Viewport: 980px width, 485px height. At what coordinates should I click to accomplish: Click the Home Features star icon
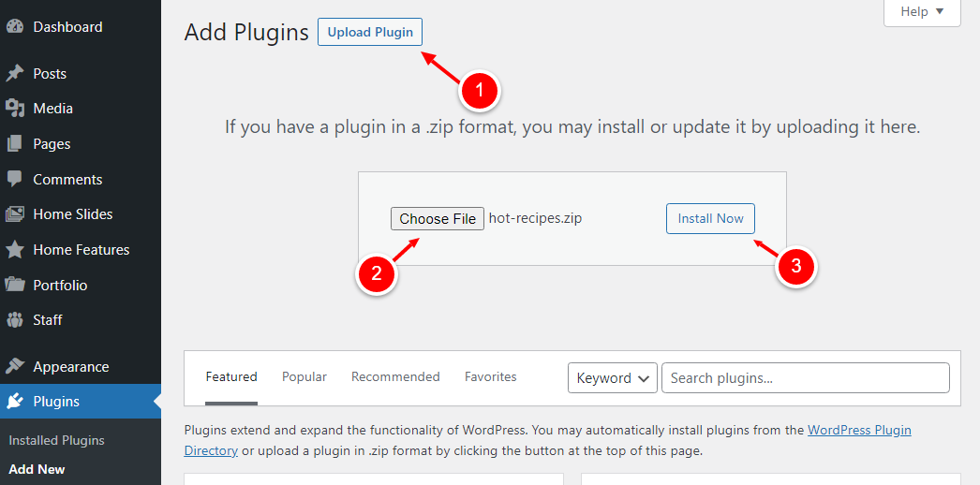pos(15,250)
